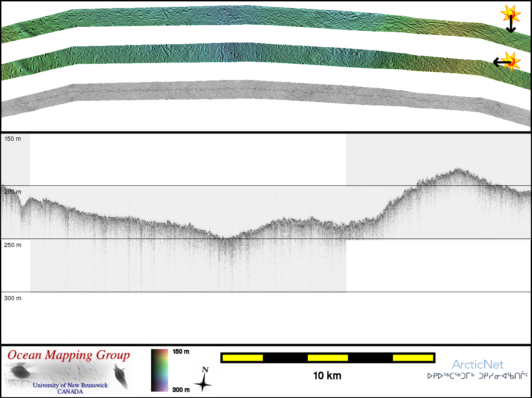Image resolution: width=532 pixels, height=398 pixels.
Task: Click the 200 m depth label in profile
Action: coord(12,192)
